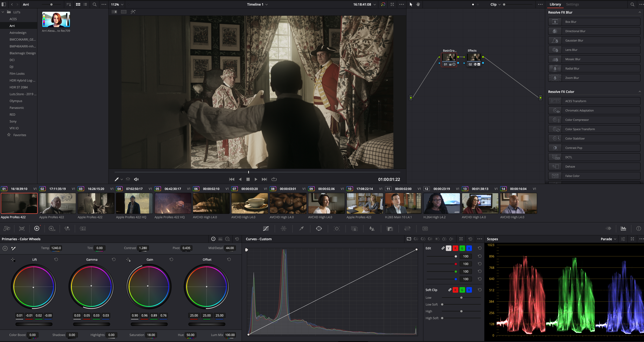Stop playback
Screen dimensions: 644x342
[x=248, y=179]
